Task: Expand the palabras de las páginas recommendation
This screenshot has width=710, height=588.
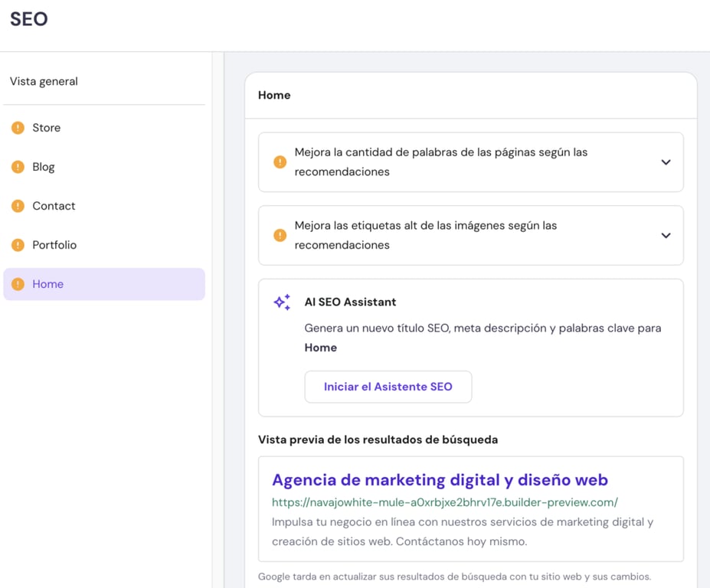Action: (x=666, y=162)
